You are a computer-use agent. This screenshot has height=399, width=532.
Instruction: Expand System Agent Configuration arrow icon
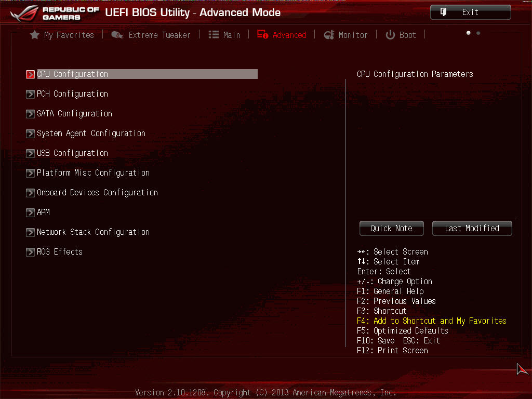point(30,134)
